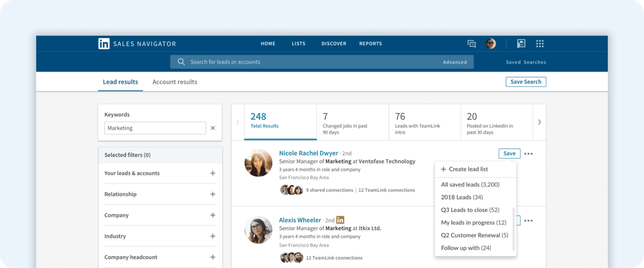Open more options for Nicole Rachel Dwyer

528,154
